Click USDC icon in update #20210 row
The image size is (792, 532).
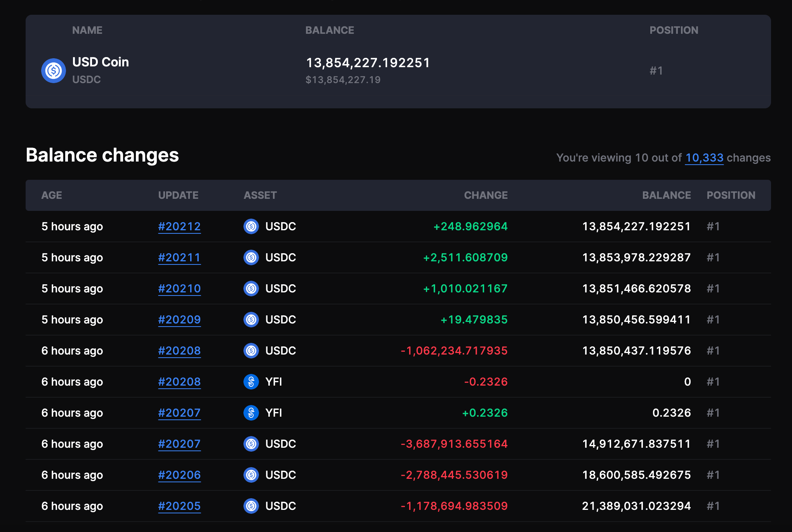pos(251,289)
